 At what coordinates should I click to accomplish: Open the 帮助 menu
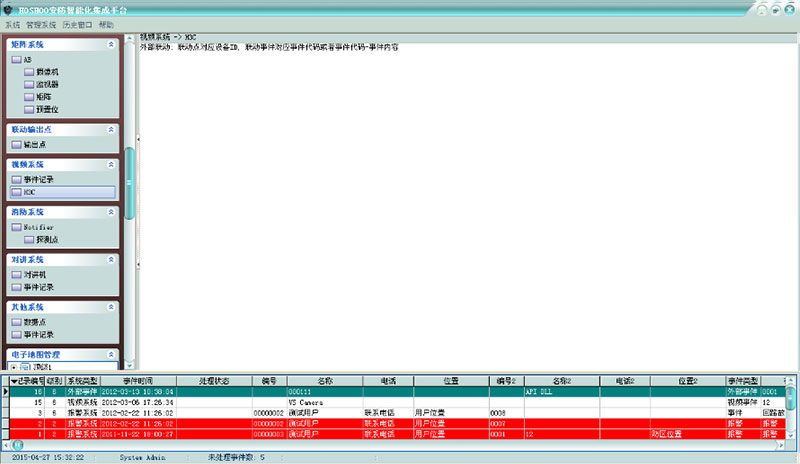106,24
